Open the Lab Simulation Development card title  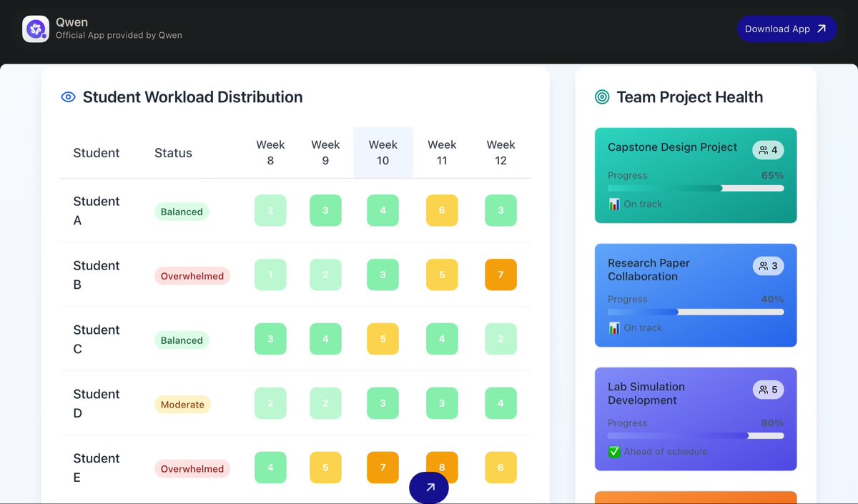point(646,394)
